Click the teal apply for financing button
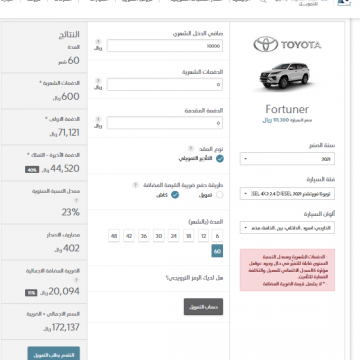The width and height of the screenshot is (360, 360). [54, 353]
